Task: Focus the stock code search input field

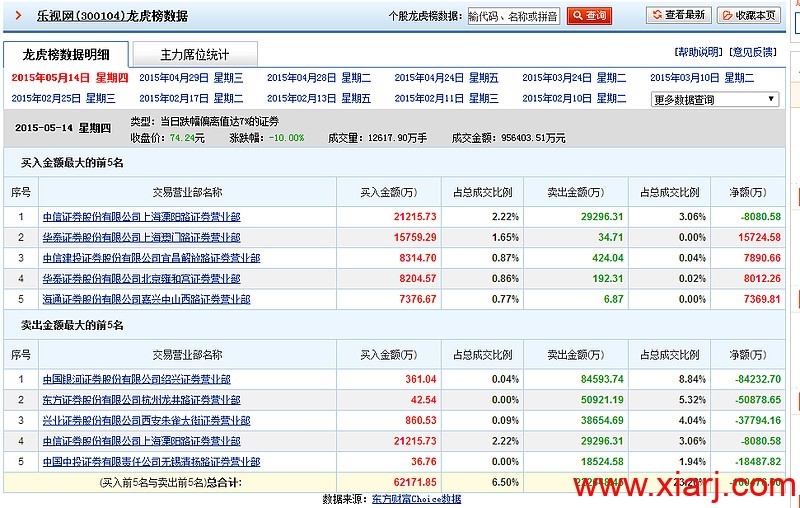Action: (514, 16)
